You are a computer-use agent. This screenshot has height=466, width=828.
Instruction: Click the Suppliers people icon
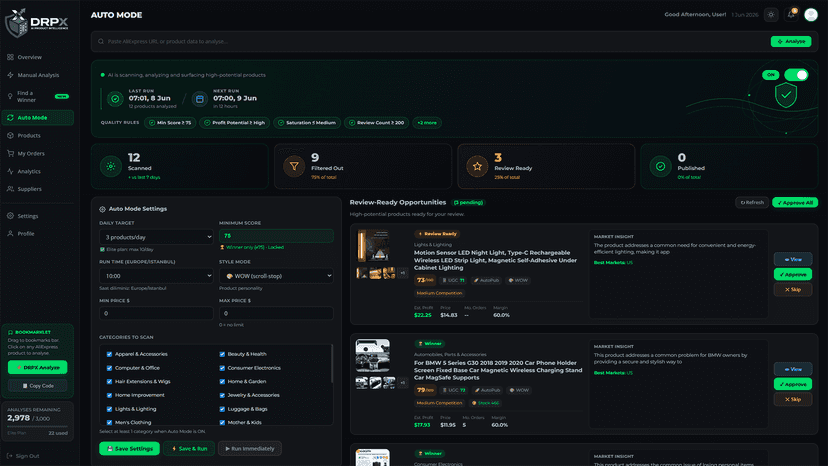[11, 189]
